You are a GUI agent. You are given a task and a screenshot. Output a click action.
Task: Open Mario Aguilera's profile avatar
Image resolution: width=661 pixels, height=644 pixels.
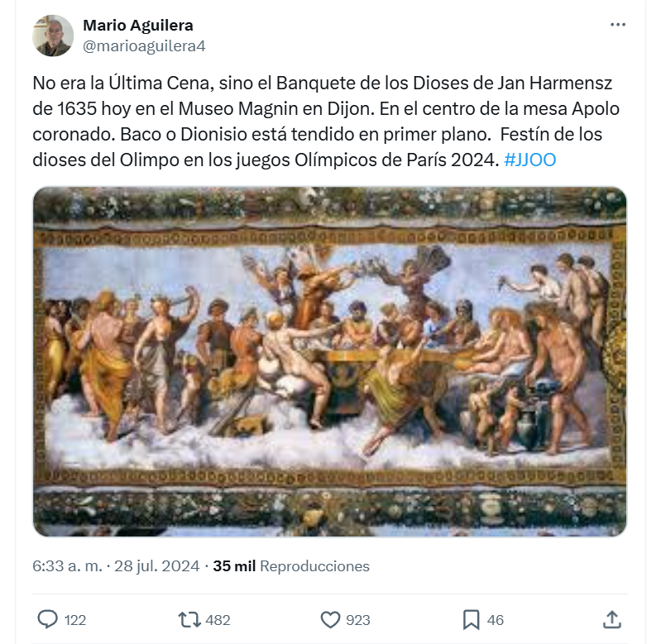point(53,36)
